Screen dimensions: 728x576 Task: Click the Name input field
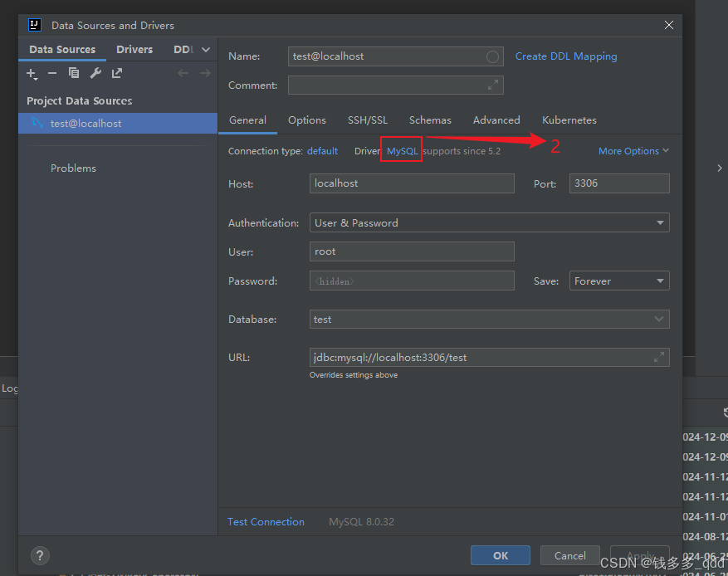pyautogui.click(x=396, y=56)
